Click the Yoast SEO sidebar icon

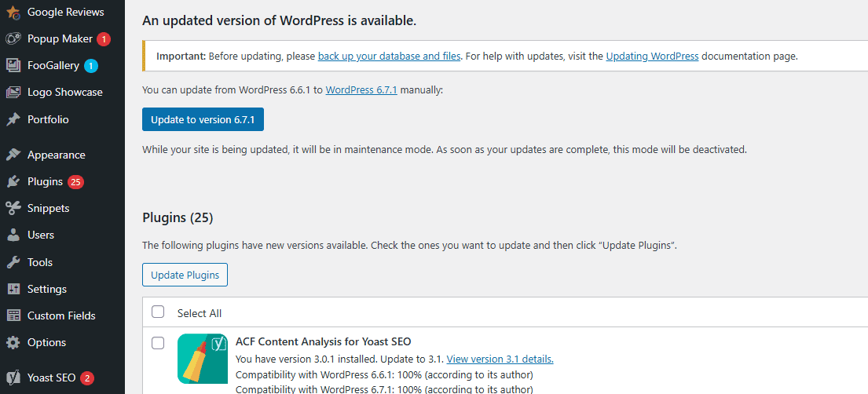(13, 378)
